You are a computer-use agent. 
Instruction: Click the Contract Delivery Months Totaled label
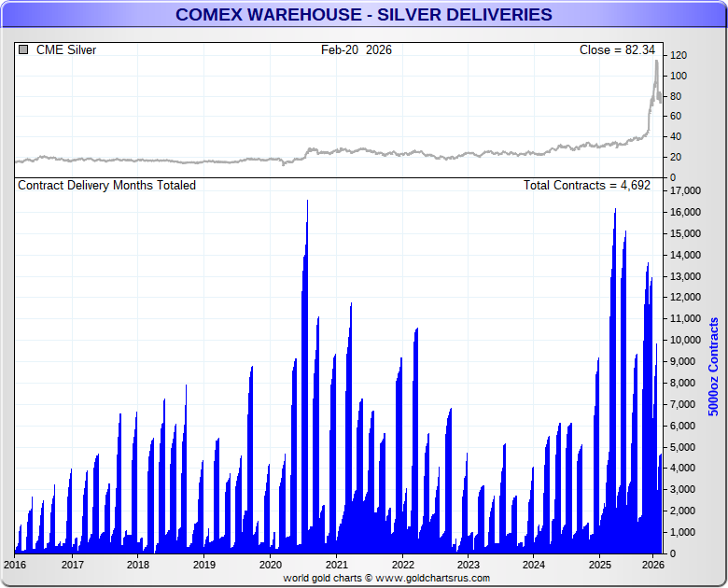click(107, 186)
